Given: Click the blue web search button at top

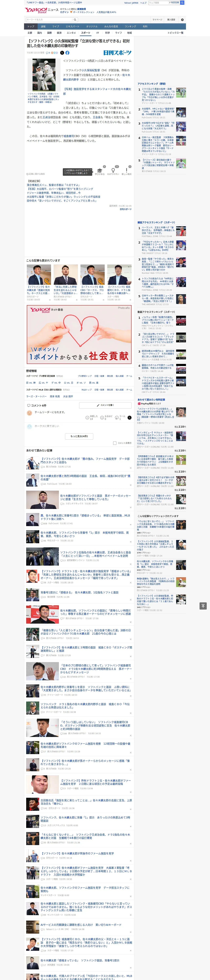Looking at the screenshot, I should [x=182, y=3].
